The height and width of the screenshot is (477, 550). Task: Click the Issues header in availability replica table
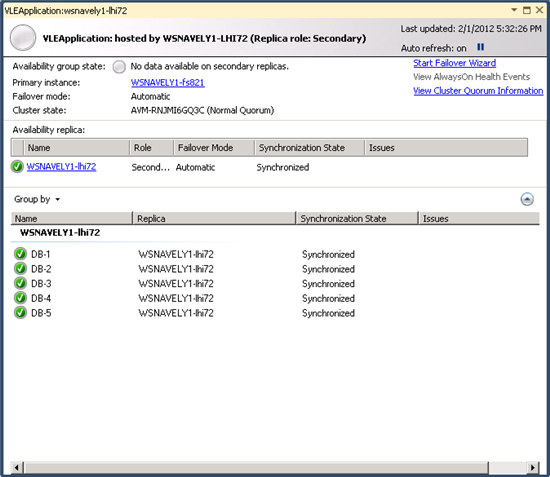(x=446, y=148)
